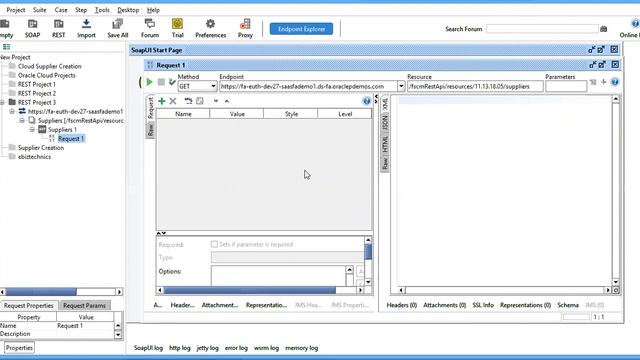640x360 pixels.
Task: Select the XML response view tab
Action: click(x=385, y=104)
